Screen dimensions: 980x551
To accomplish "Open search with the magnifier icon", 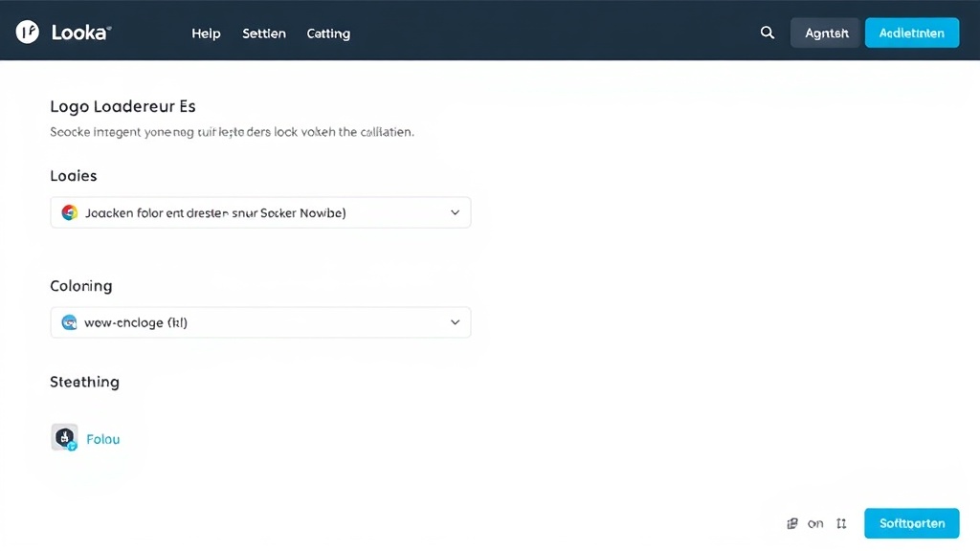I will [768, 33].
